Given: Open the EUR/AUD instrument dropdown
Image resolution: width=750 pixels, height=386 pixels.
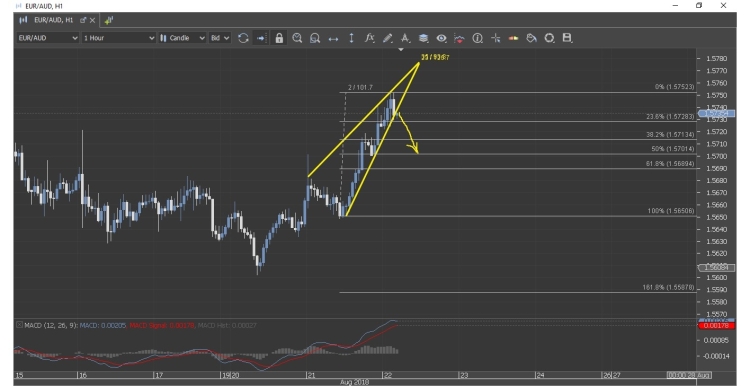Looking at the screenshot, I should 48,38.
